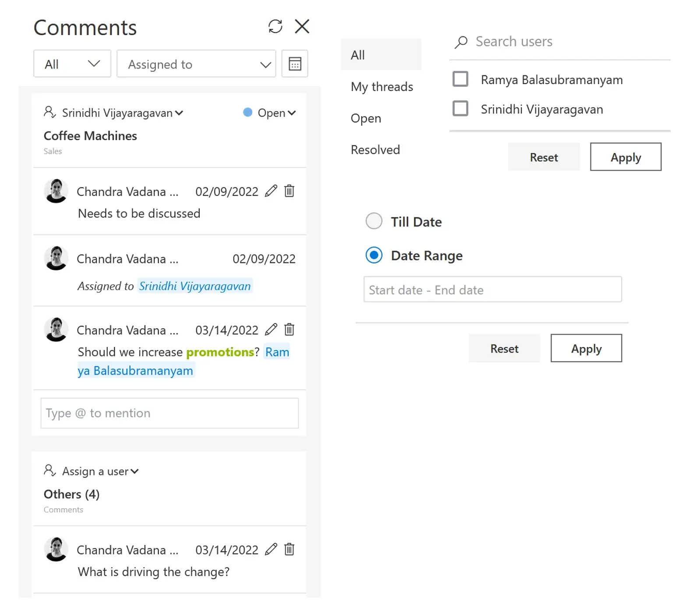Focus the 'Type @ to mention' field
Image resolution: width=689 pixels, height=616 pixels.
(170, 413)
